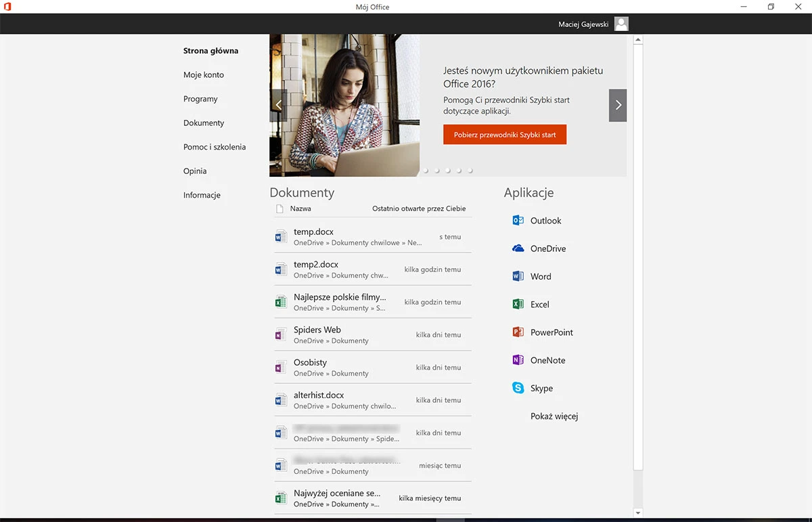Start PowerPoint via its icon
812x522 pixels.
tap(518, 332)
